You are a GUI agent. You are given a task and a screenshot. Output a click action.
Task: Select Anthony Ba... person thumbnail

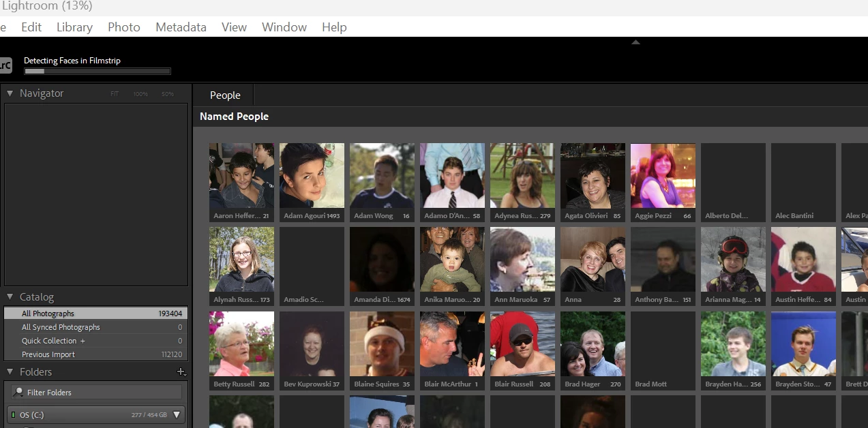(x=663, y=259)
